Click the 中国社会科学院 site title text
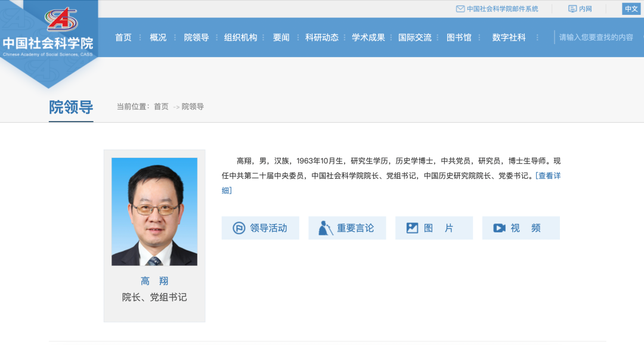Viewport: 644px width, 345px height. click(48, 43)
